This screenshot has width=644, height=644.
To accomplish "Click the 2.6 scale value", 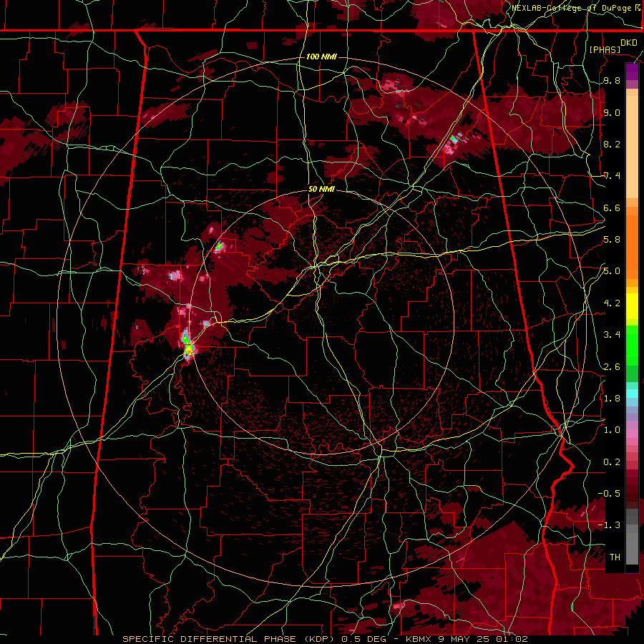I will (x=612, y=367).
